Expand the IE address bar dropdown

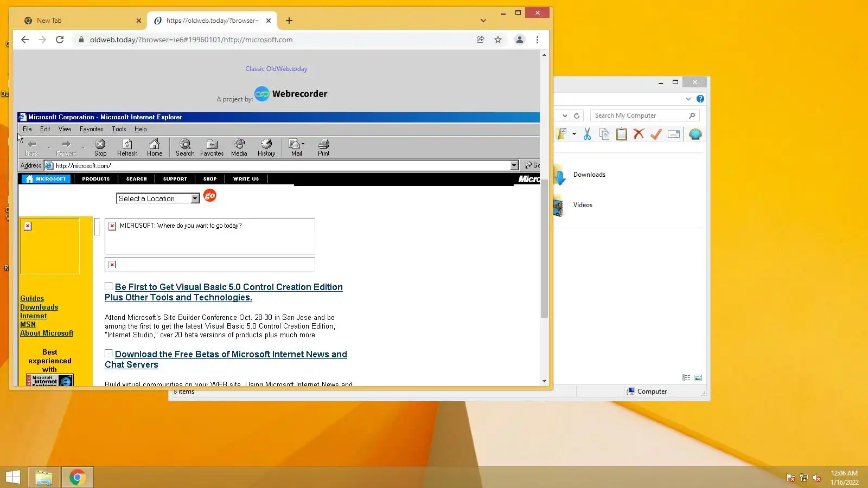pyautogui.click(x=514, y=165)
